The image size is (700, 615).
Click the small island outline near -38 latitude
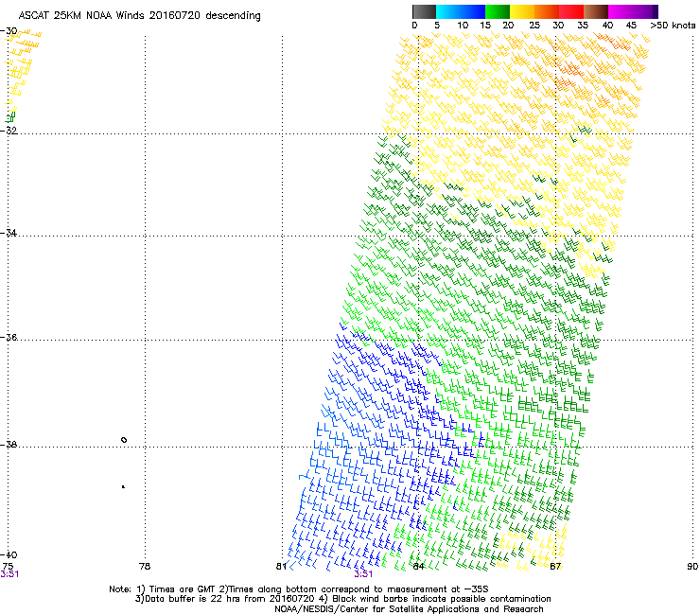124,440
